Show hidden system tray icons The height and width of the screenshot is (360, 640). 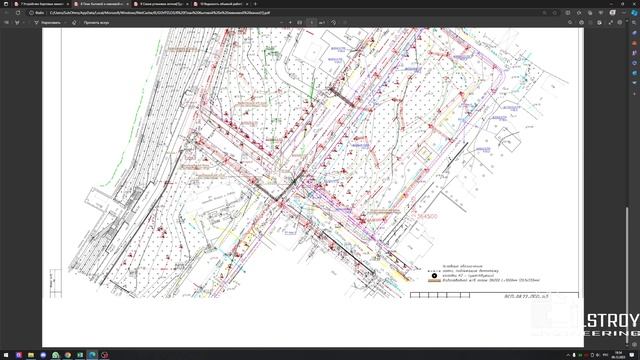tap(568, 355)
